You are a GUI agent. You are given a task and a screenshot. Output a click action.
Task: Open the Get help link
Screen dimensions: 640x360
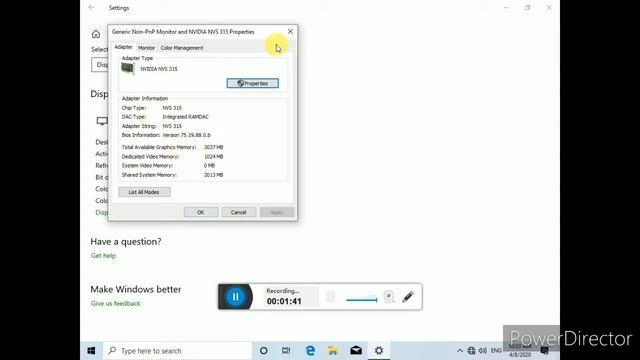[103, 256]
